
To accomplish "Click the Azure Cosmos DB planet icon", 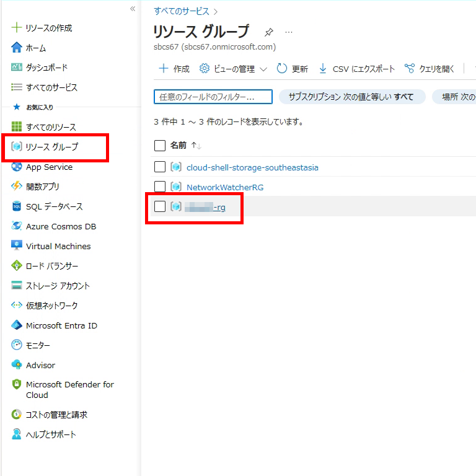I will [16, 226].
